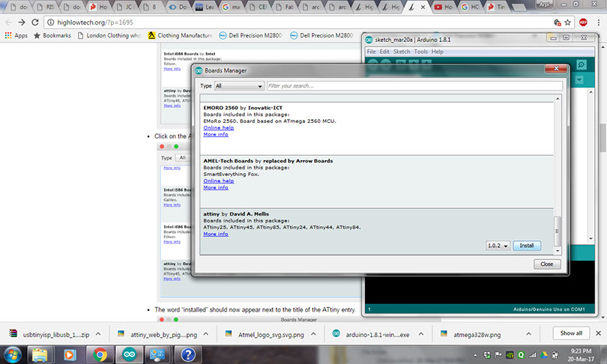Show hidden system tray icons
Viewport: 607px width, 364px height.
coord(475,355)
